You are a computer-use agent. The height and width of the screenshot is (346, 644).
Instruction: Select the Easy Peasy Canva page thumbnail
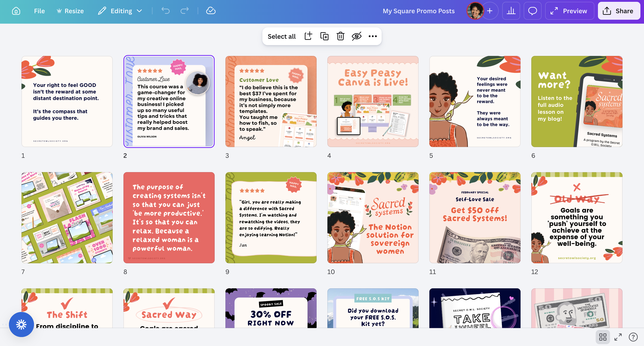pyautogui.click(x=373, y=101)
